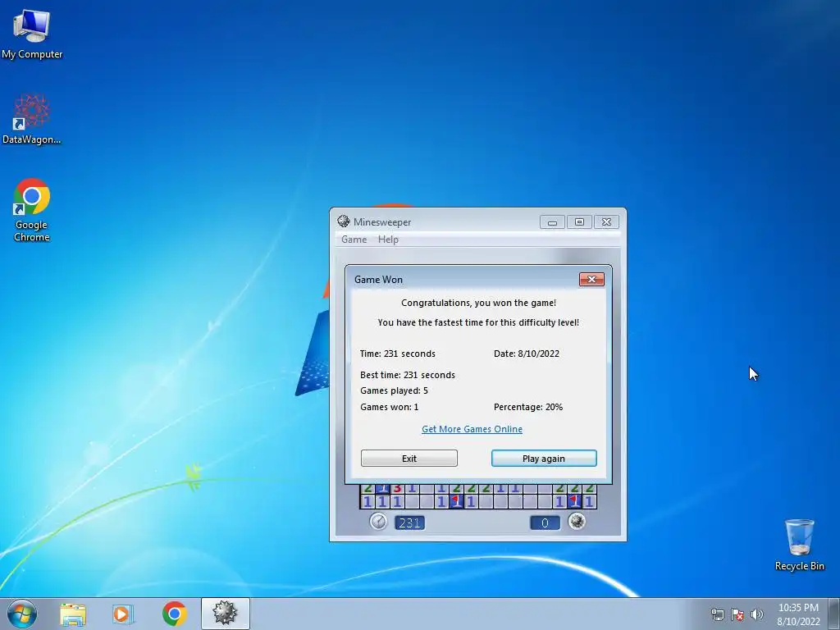Viewport: 840px width, 630px height.
Task: Open the Game menu
Action: pos(354,240)
